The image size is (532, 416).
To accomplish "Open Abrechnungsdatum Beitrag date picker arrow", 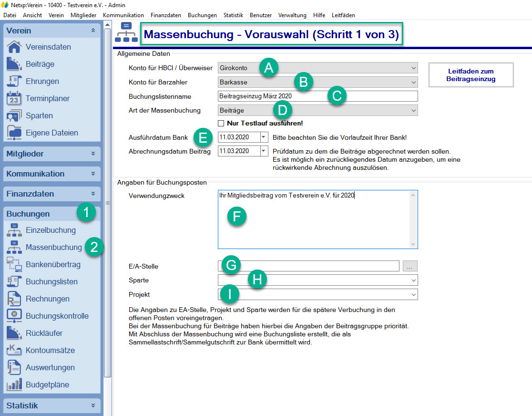I will pyautogui.click(x=264, y=151).
